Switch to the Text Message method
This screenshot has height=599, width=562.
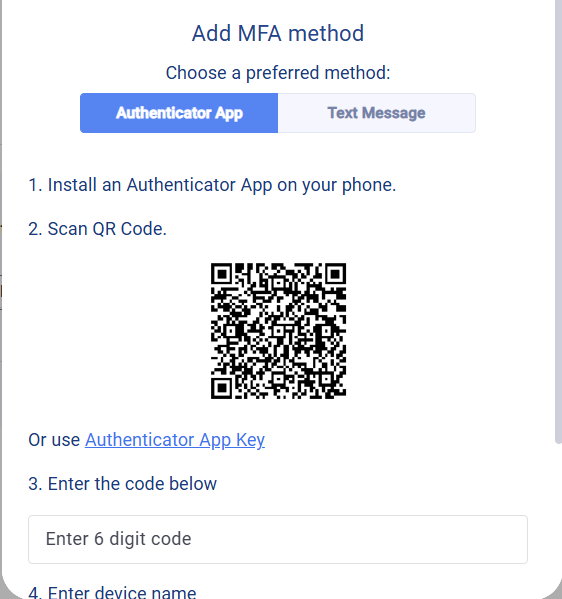pyautogui.click(x=377, y=113)
